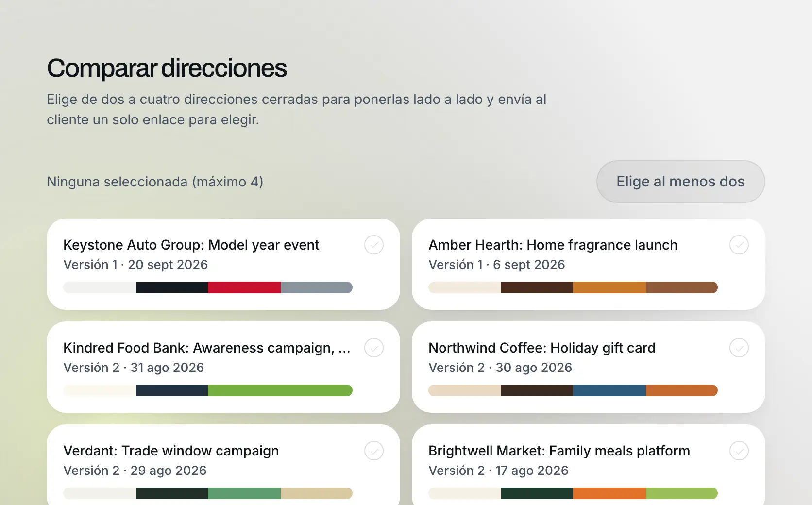Viewport: 812px width, 505px height.
Task: Click the rust orange swatch in Northwind Coffee palette
Action: coord(682,390)
